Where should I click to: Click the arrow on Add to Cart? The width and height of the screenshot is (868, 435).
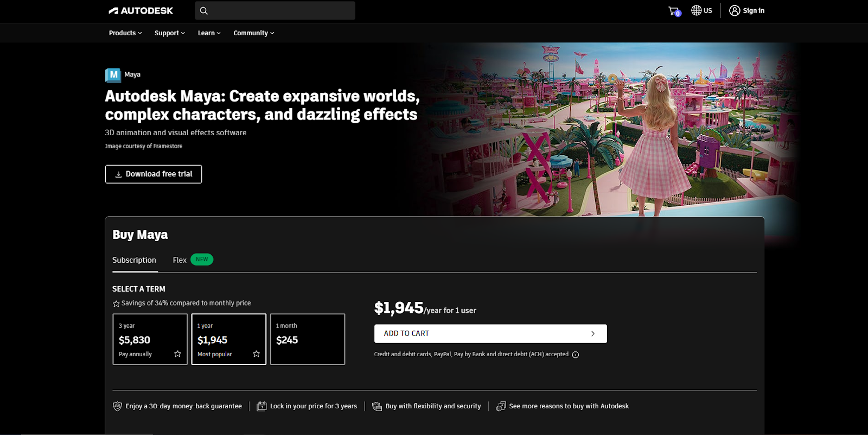(x=593, y=333)
